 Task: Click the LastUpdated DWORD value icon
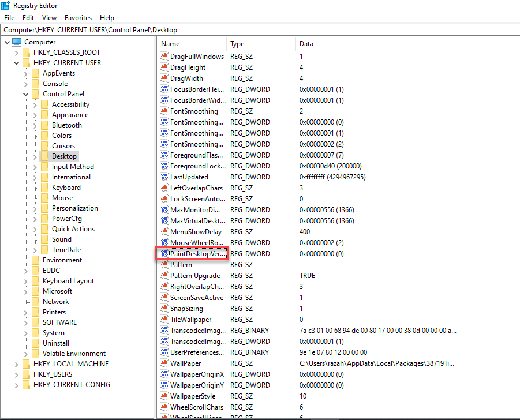click(x=164, y=177)
